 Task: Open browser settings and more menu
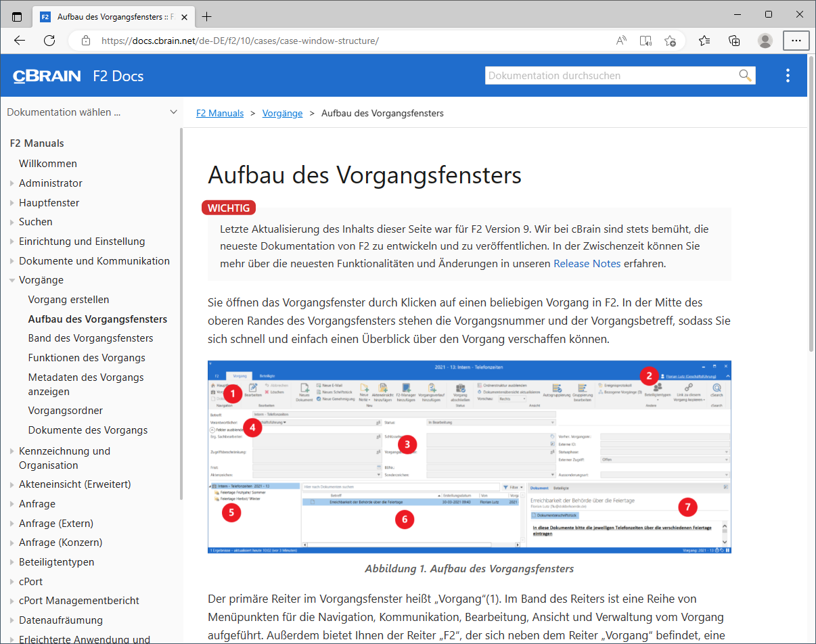pyautogui.click(x=796, y=41)
